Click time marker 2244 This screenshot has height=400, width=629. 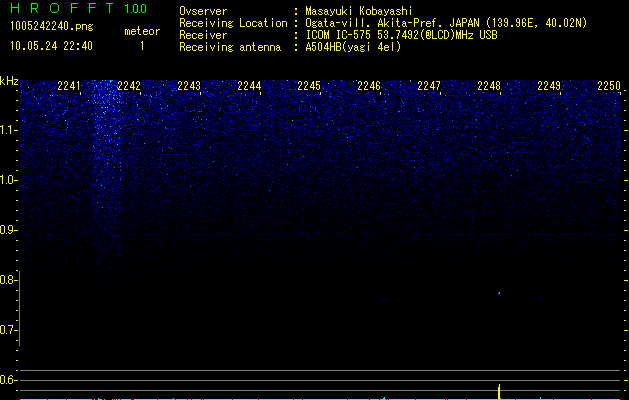click(x=249, y=86)
